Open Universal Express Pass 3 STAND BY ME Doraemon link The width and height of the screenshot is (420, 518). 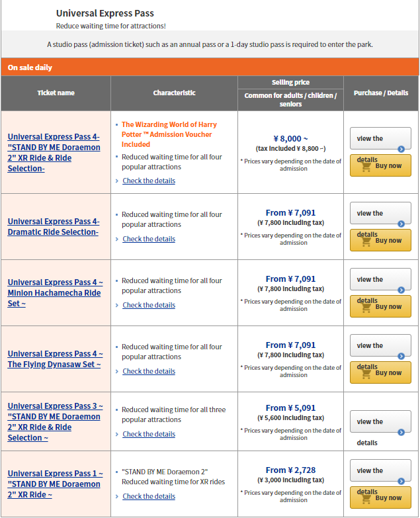55,422
